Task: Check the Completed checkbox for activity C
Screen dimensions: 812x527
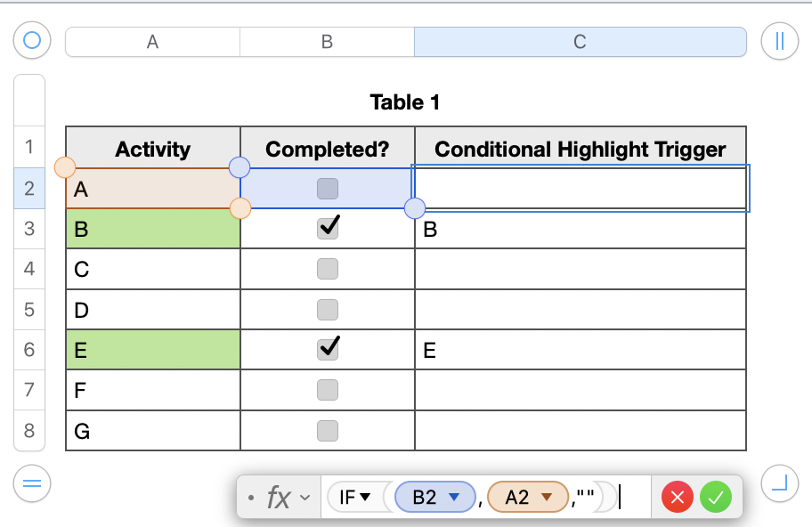Action: pyautogui.click(x=328, y=269)
